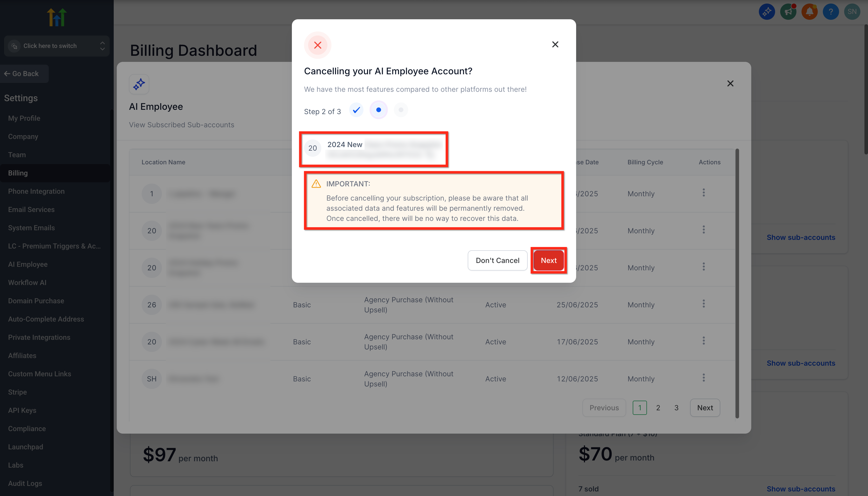Click the megaphone announcements icon
This screenshot has width=868, height=496.
tap(788, 12)
